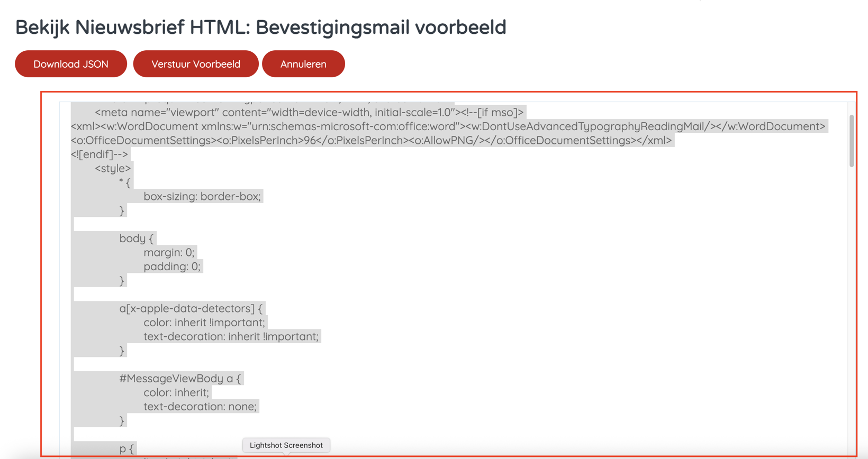Click the code area's vertical scrollbar thumb
The height and width of the screenshot is (459, 868).
click(852, 141)
